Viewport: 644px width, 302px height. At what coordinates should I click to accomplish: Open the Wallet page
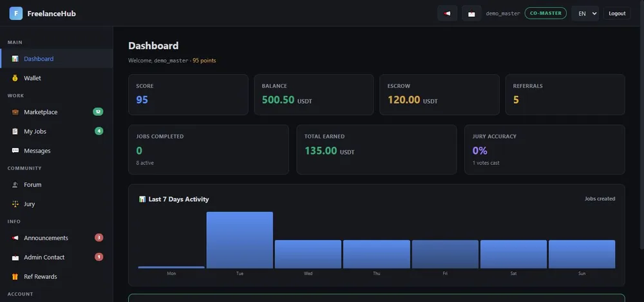[56, 78]
